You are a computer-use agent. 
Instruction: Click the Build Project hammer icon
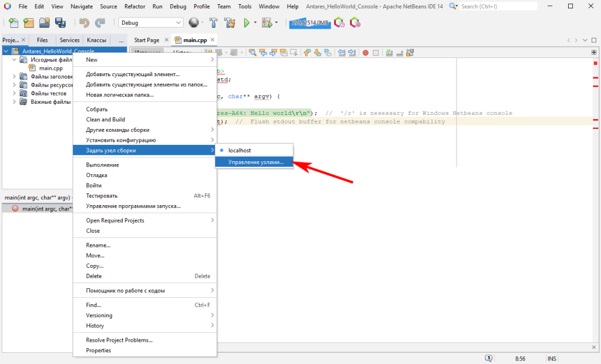(214, 23)
